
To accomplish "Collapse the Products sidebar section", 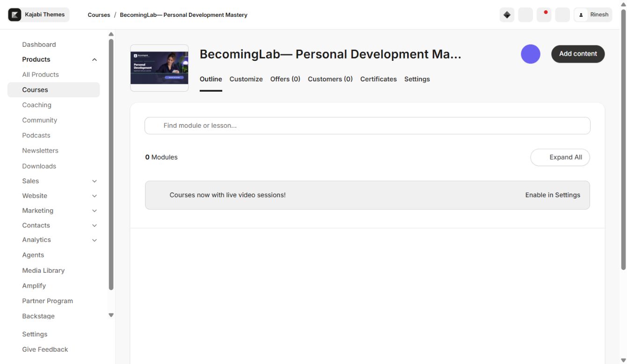I will tap(95, 60).
